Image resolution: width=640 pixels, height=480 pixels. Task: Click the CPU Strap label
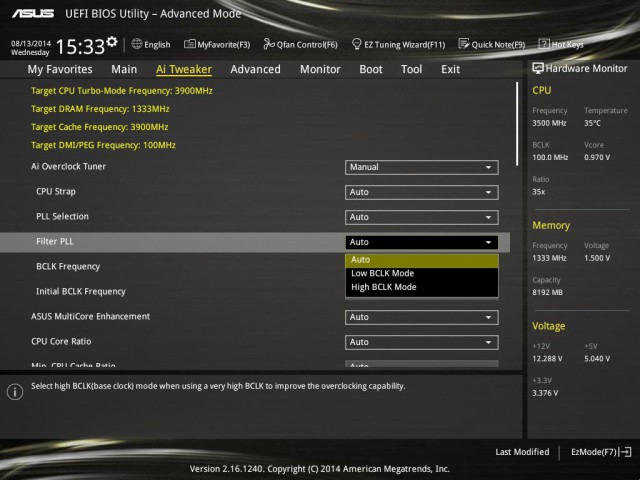tap(56, 191)
